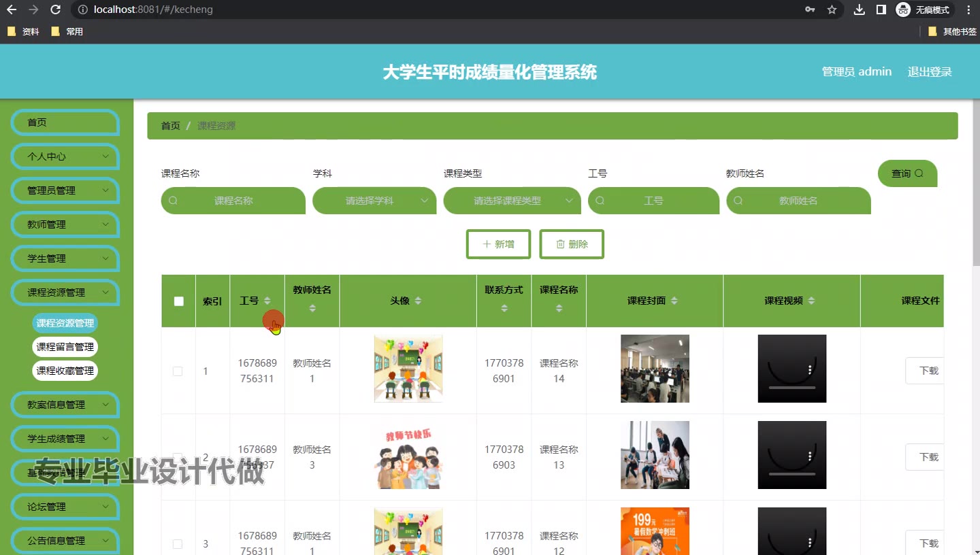Image resolution: width=980 pixels, height=555 pixels.
Task: Open Chrome three-dot menu
Action: 968,10
